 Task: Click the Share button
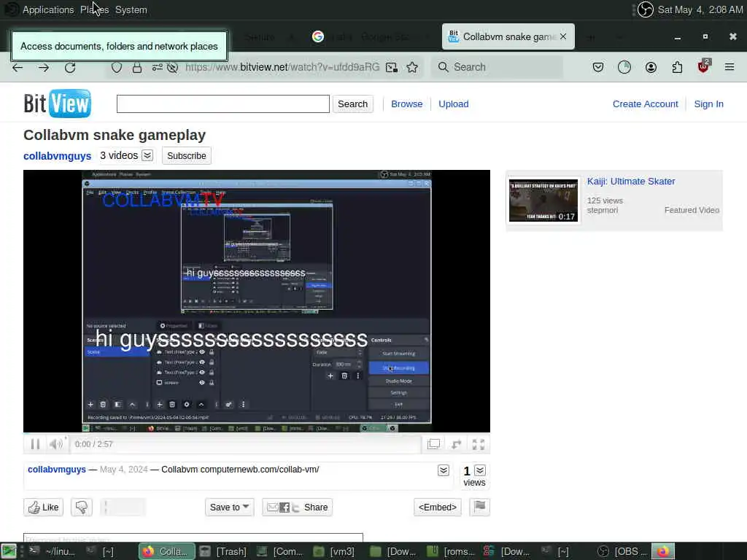point(298,507)
